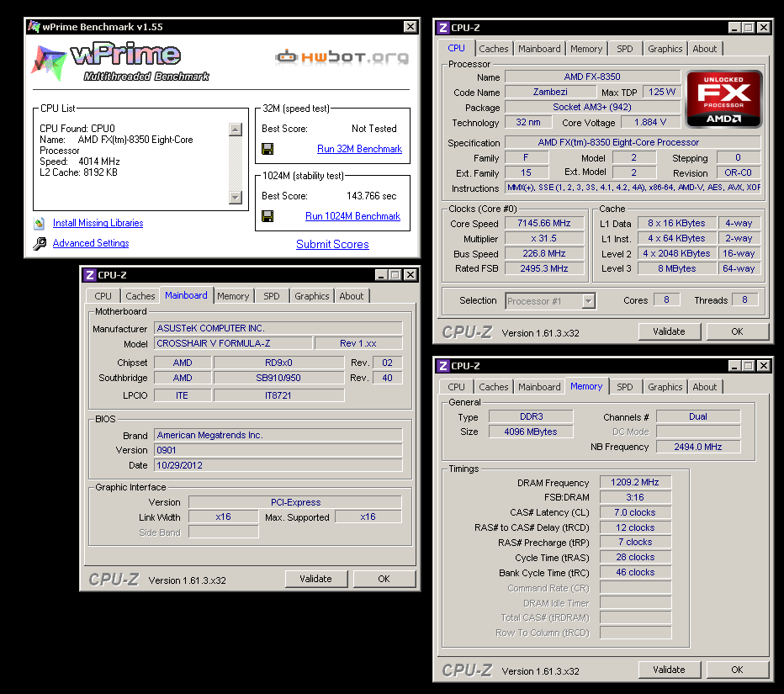Select SPD tab in the Mainboard CPU-Z window
The image size is (784, 694).
tap(272, 296)
